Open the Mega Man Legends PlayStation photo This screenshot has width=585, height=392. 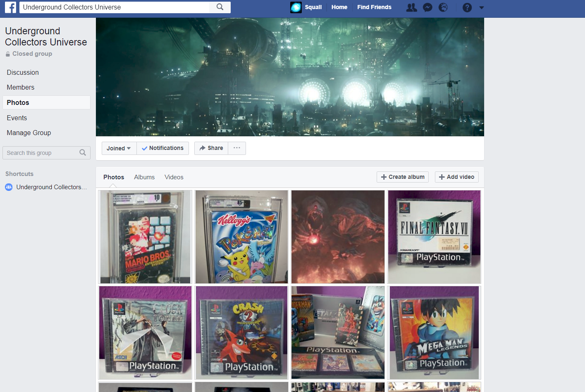point(434,333)
